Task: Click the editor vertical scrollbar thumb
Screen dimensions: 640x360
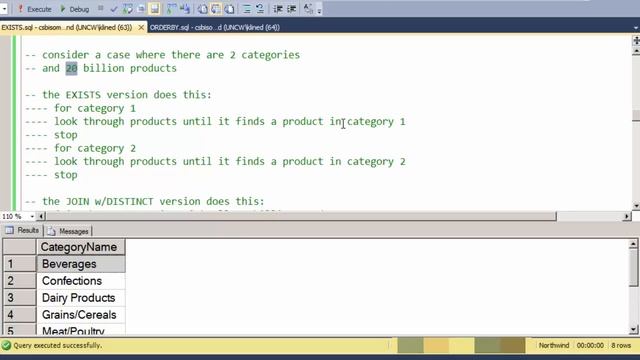Action: (x=636, y=115)
